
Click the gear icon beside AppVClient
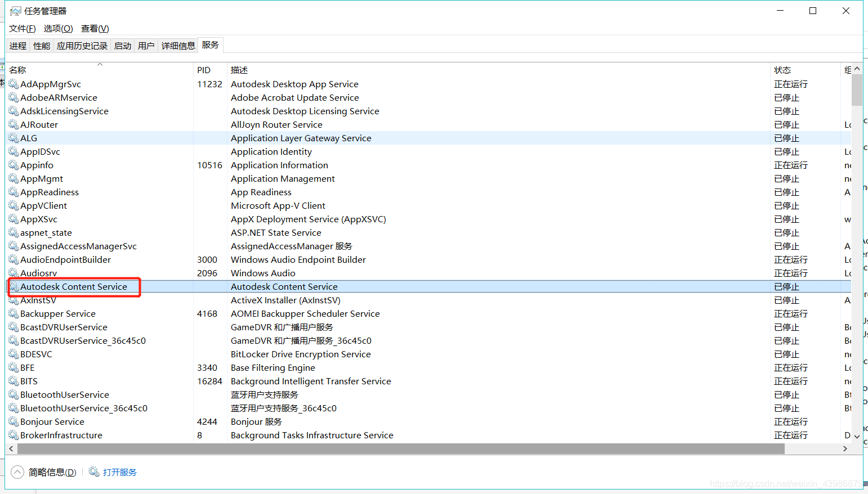[14, 205]
